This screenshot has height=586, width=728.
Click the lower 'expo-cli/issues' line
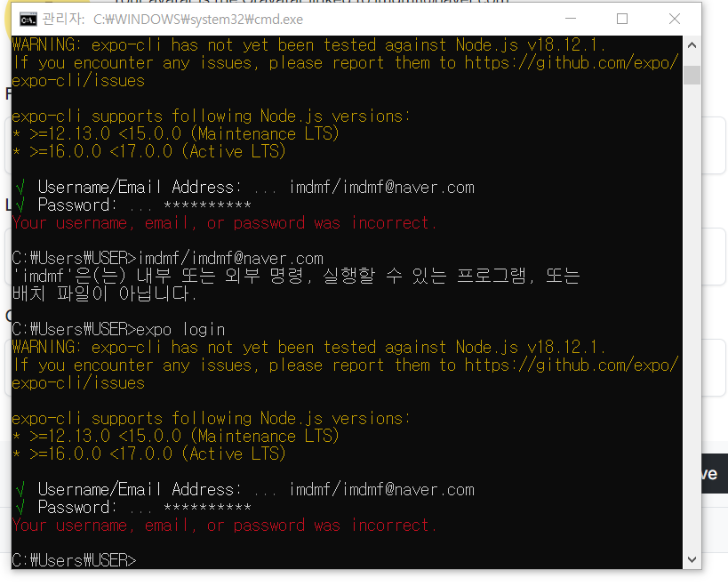[x=78, y=383]
